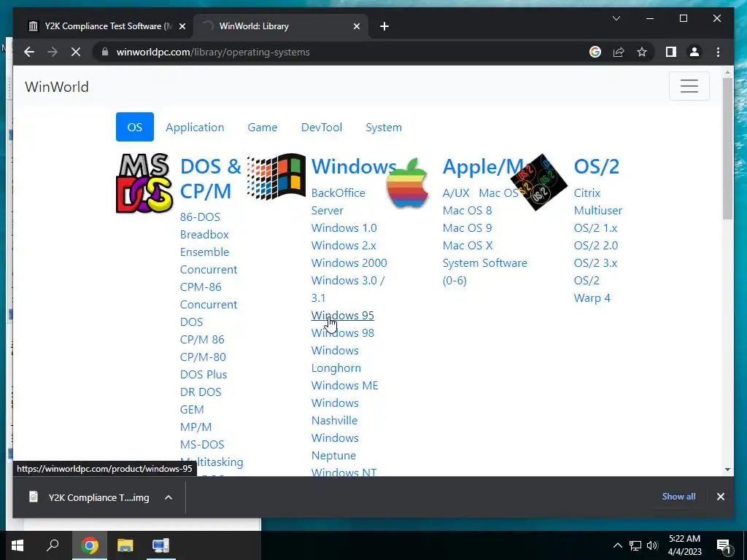Click the OS/2 logo image
Image resolution: width=747 pixels, height=560 pixels.
(x=539, y=182)
